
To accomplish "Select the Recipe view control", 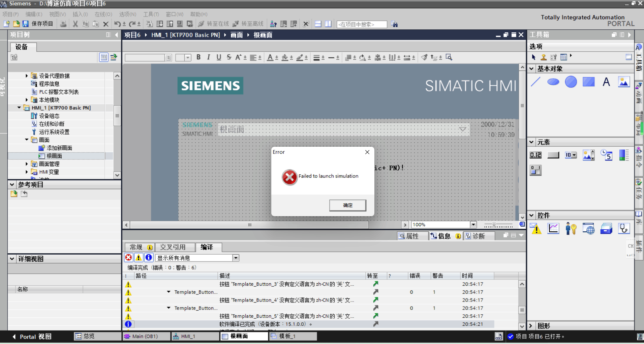I will pos(606,229).
